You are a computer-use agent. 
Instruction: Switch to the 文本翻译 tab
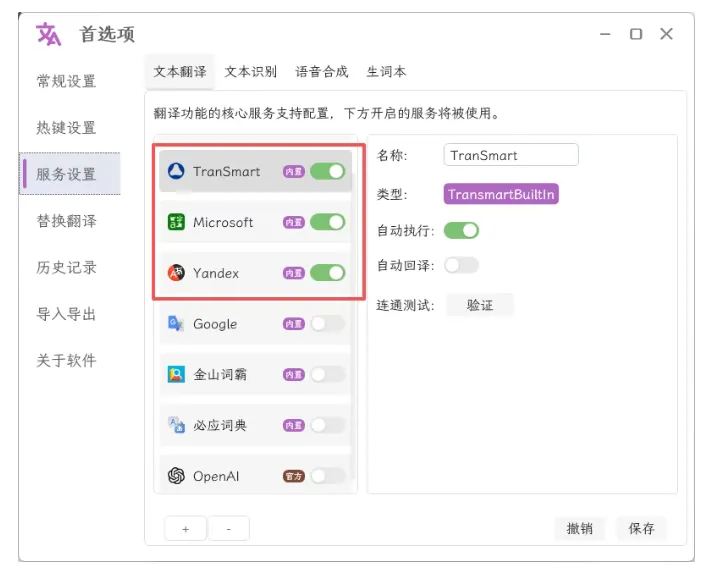[x=180, y=72]
